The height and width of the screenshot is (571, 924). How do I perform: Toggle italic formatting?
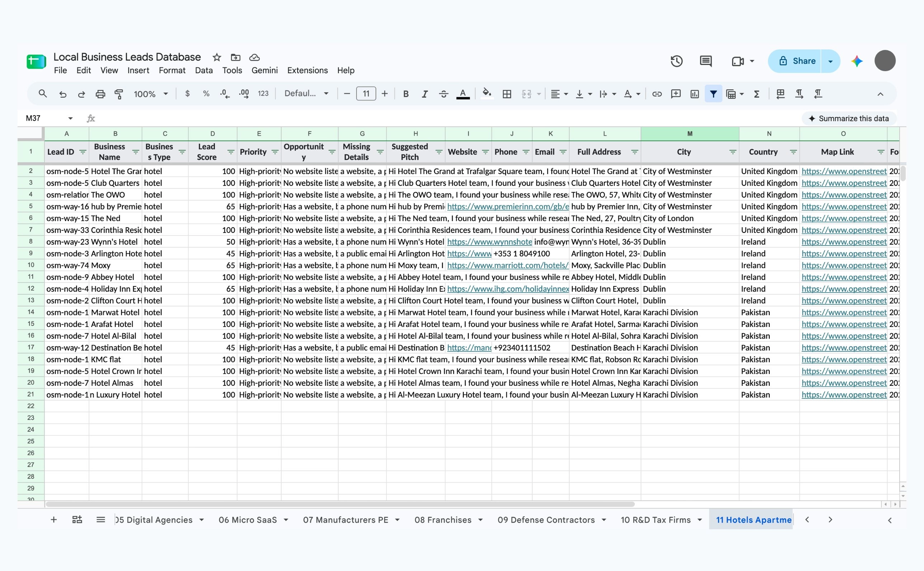425,94
